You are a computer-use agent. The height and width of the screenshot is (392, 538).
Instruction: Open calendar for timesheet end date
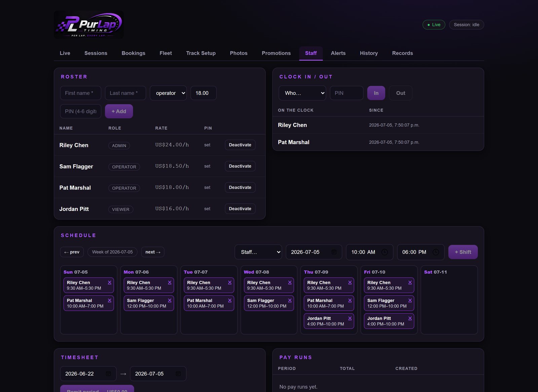pyautogui.click(x=178, y=374)
